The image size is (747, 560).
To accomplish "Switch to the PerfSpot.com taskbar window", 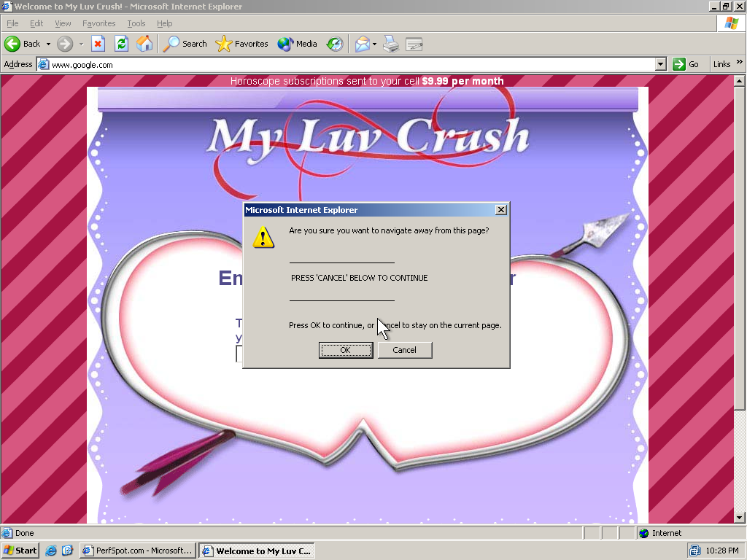I will tap(138, 551).
